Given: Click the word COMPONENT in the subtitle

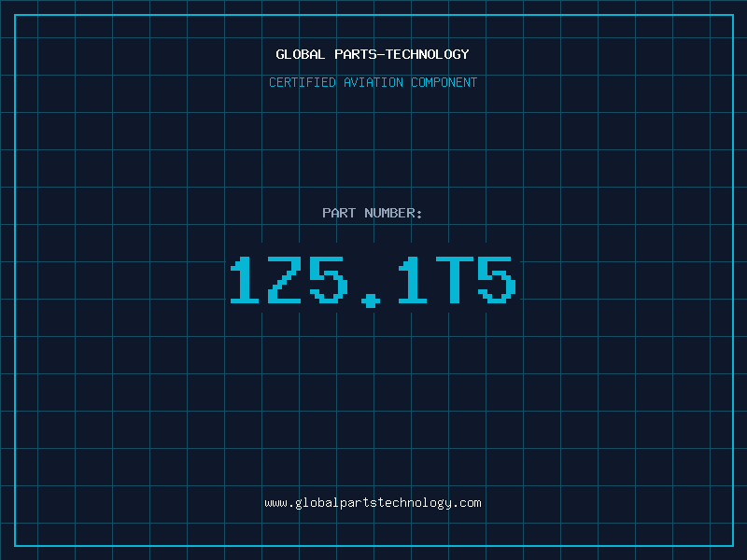Looking at the screenshot, I should 444,82.
